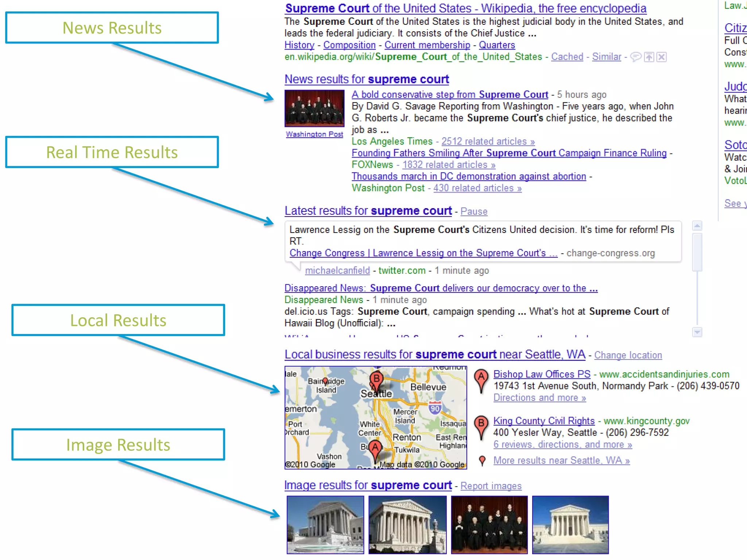Open the Composition sublink

point(349,45)
